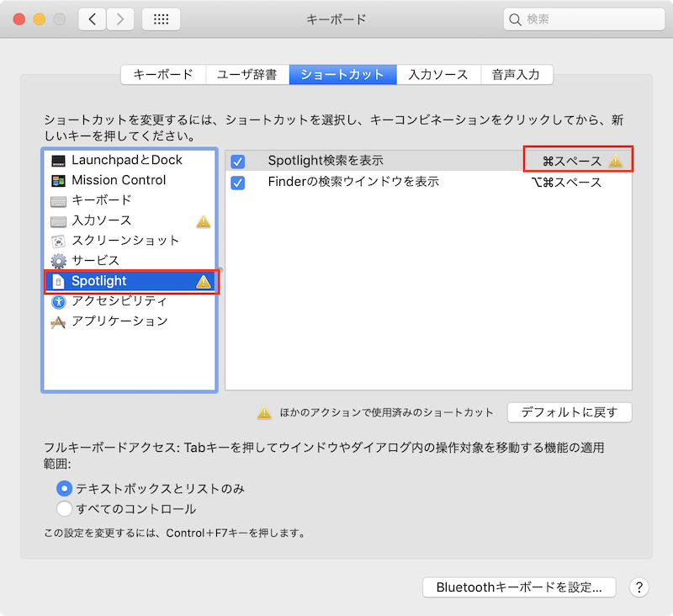Click warning icon beside 入力ソース row

[x=203, y=221]
